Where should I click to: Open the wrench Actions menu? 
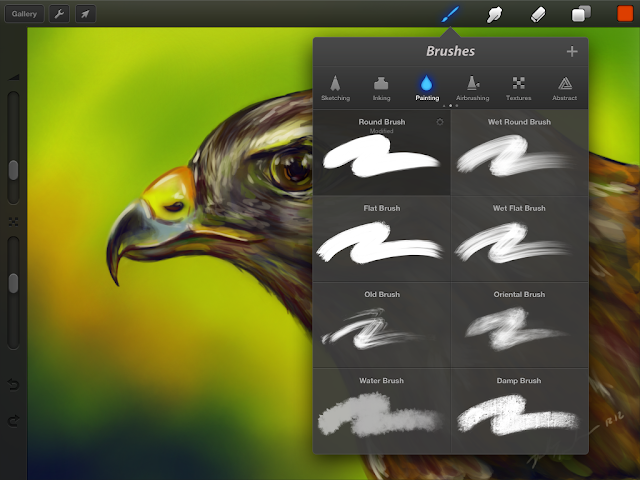point(59,14)
